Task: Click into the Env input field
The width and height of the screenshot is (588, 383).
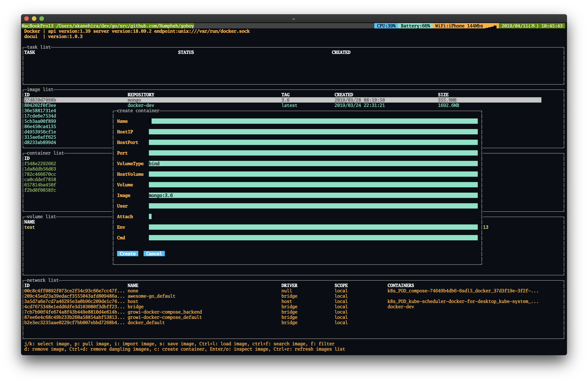Action: point(313,227)
